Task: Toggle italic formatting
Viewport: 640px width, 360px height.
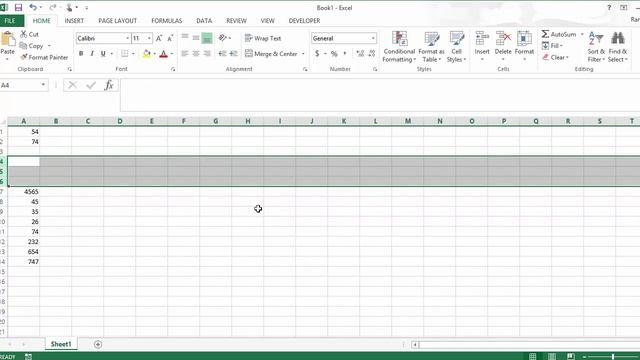Action: pyautogui.click(x=92, y=53)
